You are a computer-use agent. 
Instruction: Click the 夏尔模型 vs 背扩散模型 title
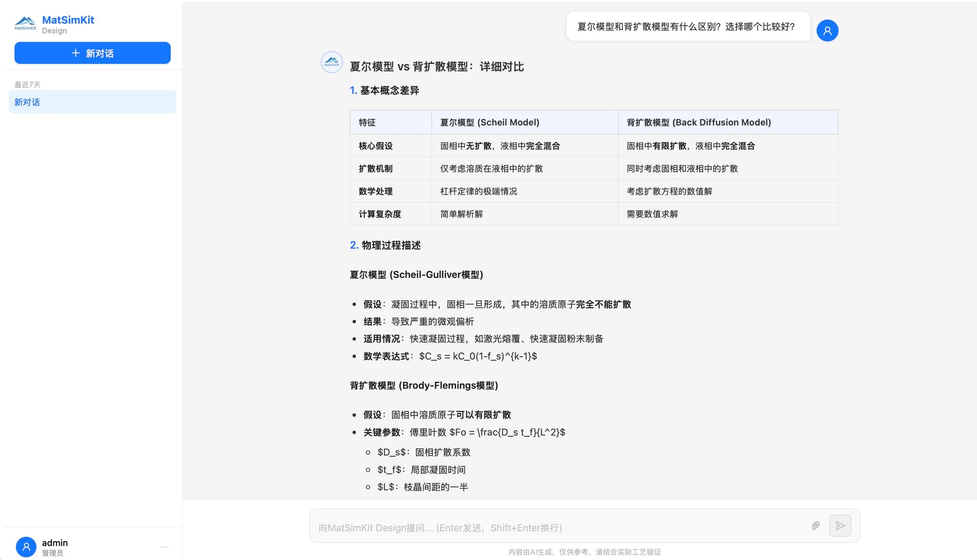point(436,67)
